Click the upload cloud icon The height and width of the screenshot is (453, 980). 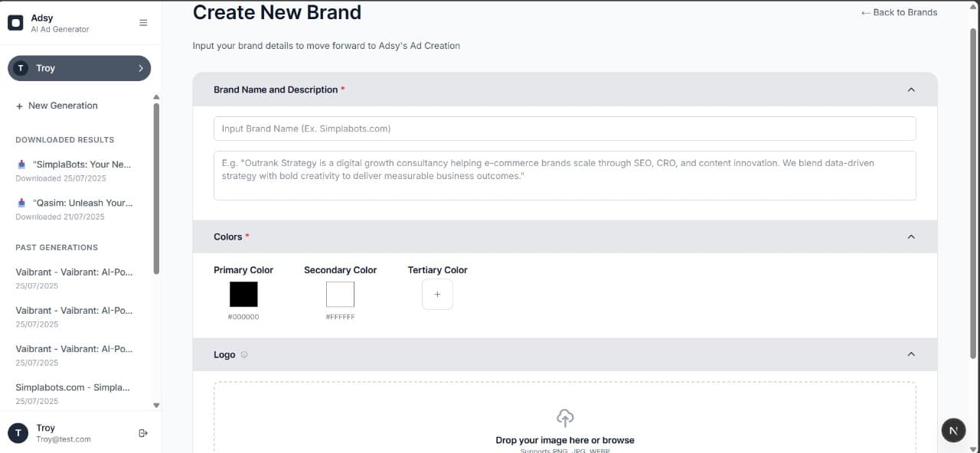tap(565, 418)
